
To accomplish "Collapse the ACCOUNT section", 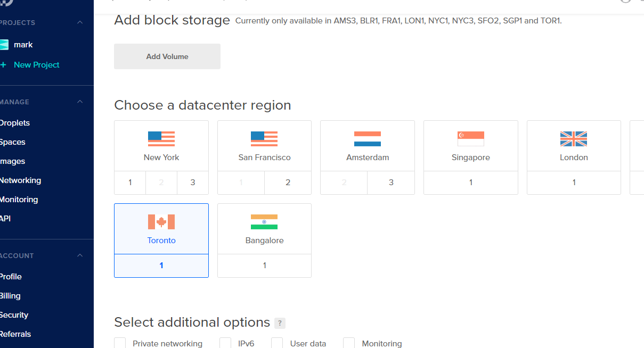I will (x=79, y=255).
